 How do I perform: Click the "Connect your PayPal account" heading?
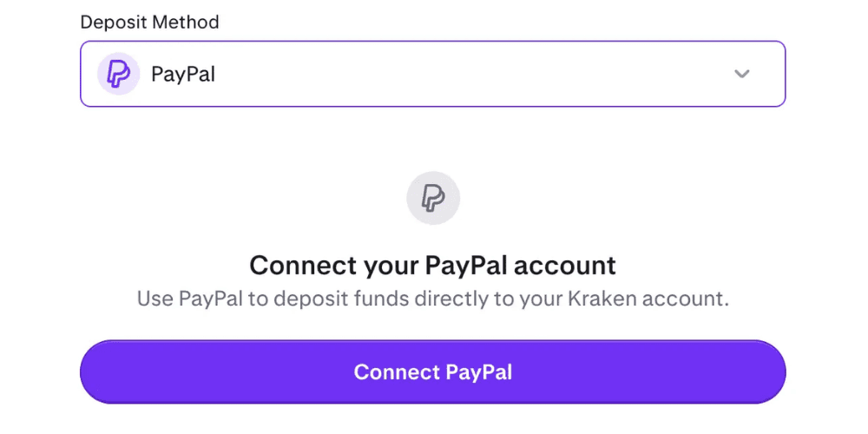[x=432, y=265]
